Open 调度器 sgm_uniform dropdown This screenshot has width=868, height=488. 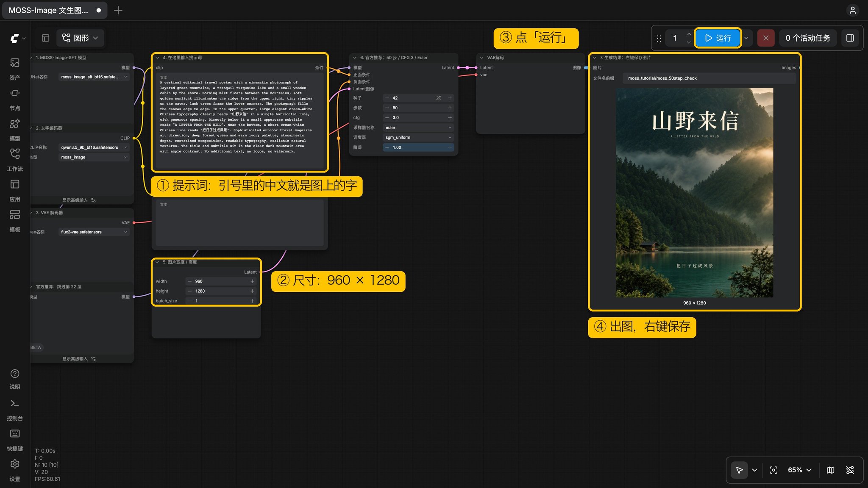tap(418, 137)
